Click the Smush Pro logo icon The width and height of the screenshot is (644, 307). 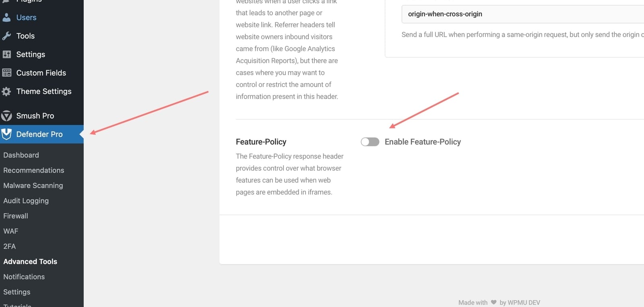click(6, 116)
